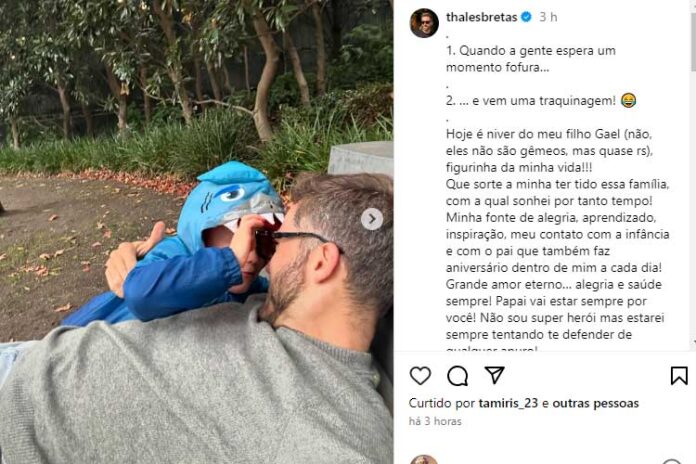This screenshot has height=464, width=696.
Task: Open thalesbretas profile picture
Action: pos(424,23)
